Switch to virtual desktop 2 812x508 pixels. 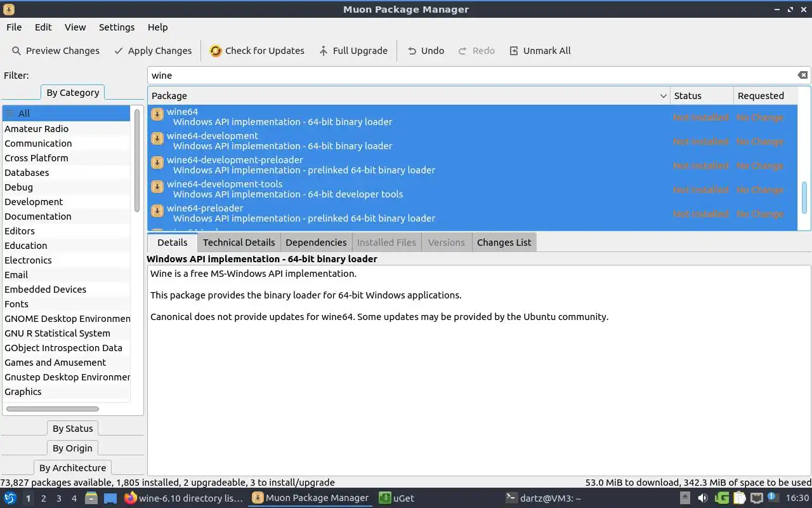pos(43,498)
